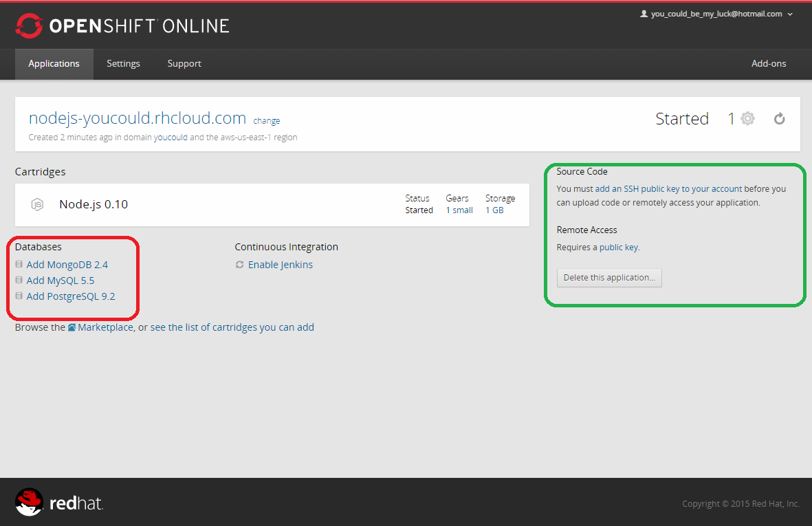
Task: Click the Node.js cartridge icon
Action: 37,204
